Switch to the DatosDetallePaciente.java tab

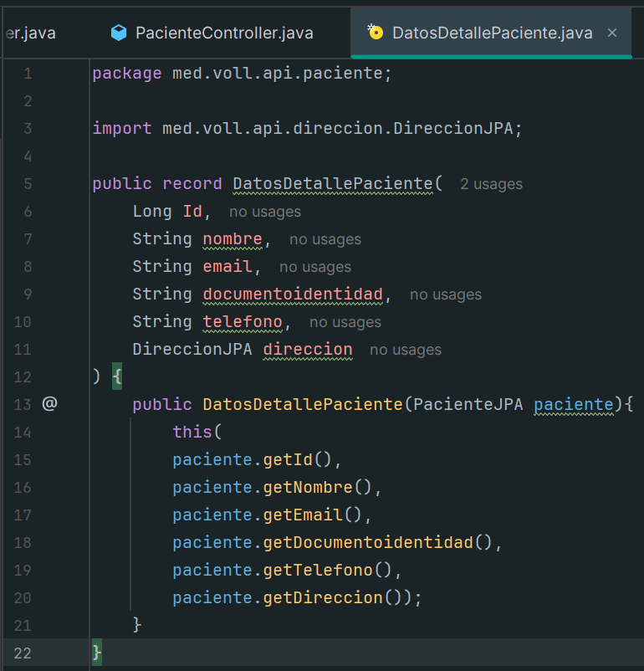pyautogui.click(x=491, y=33)
